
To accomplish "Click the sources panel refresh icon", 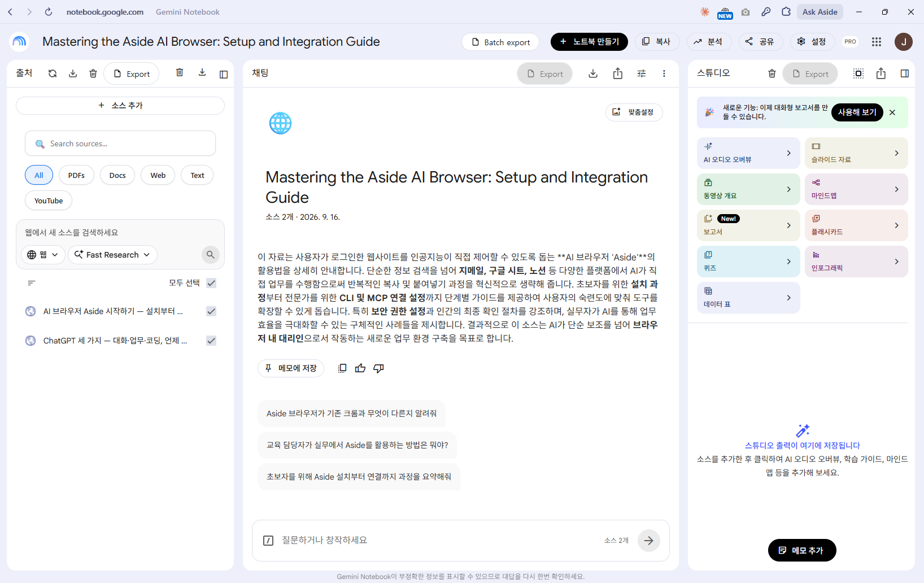I will (53, 73).
